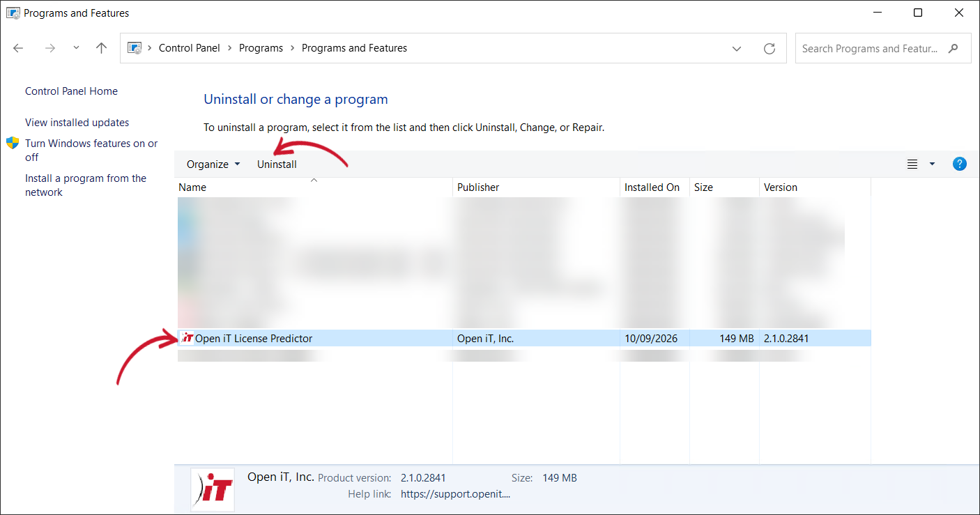Click the Open iT, Inc. publisher cell
980x515 pixels.
coord(486,339)
